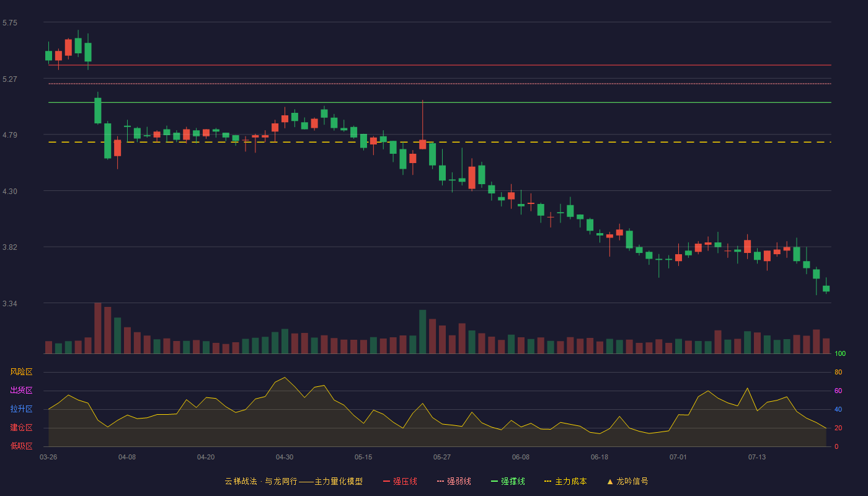868x496 pixels.
Task: Toggle the 强压线 legend item
Action: (400, 481)
